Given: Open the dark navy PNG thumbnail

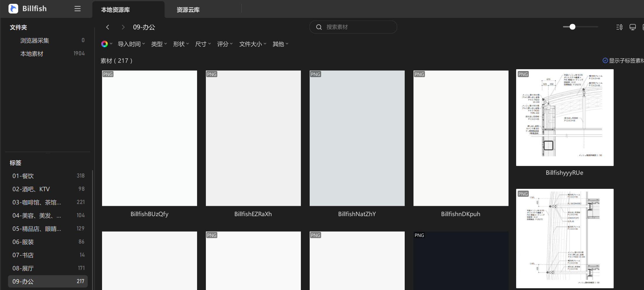Looking at the screenshot, I should (x=461, y=261).
